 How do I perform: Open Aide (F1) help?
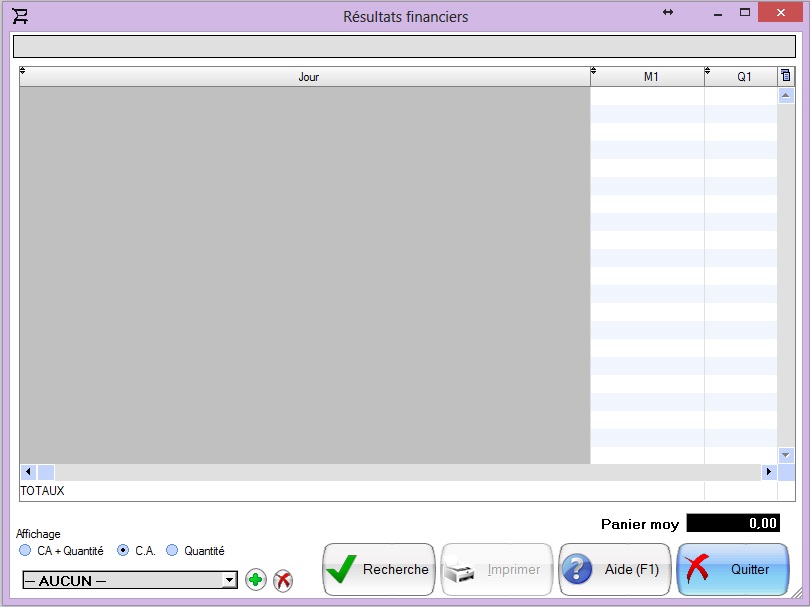(614, 570)
